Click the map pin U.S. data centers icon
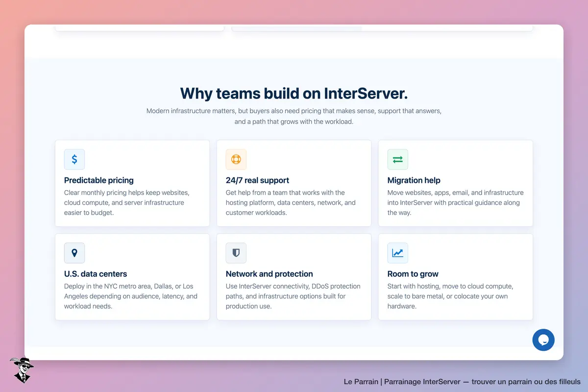The height and width of the screenshot is (392, 588). (x=74, y=253)
